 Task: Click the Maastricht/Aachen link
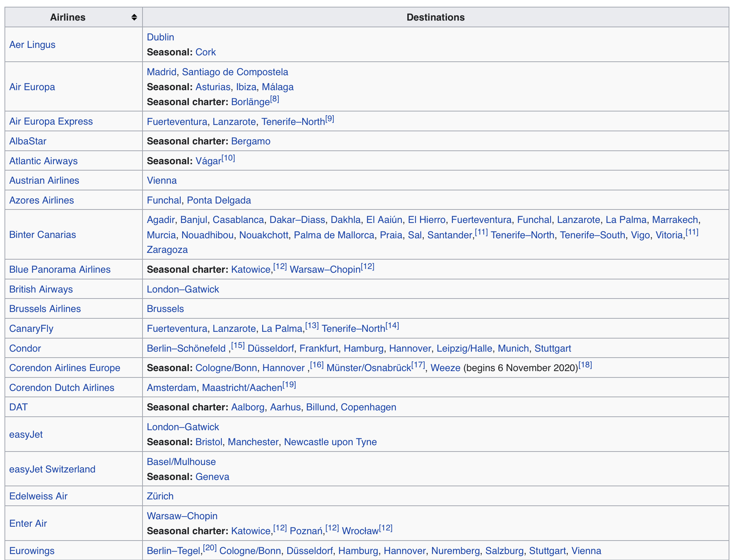pos(242,388)
